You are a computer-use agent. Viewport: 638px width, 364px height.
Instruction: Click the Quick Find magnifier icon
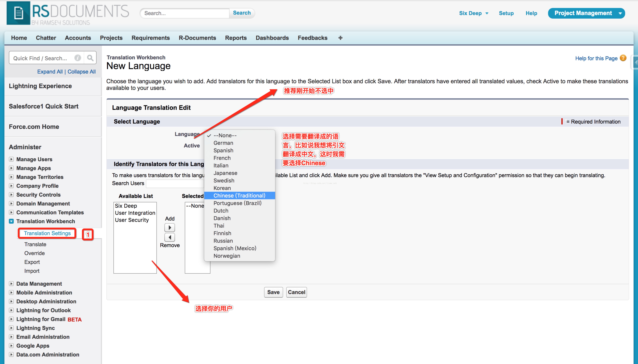coord(90,58)
